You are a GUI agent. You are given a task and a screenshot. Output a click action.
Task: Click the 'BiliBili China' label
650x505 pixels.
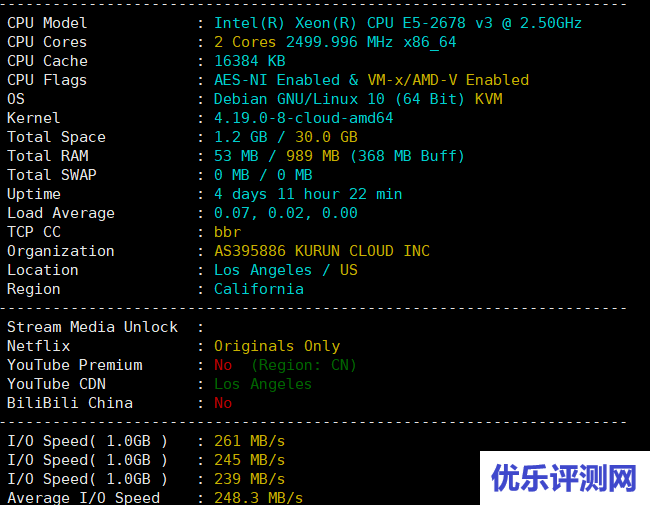tap(70, 403)
